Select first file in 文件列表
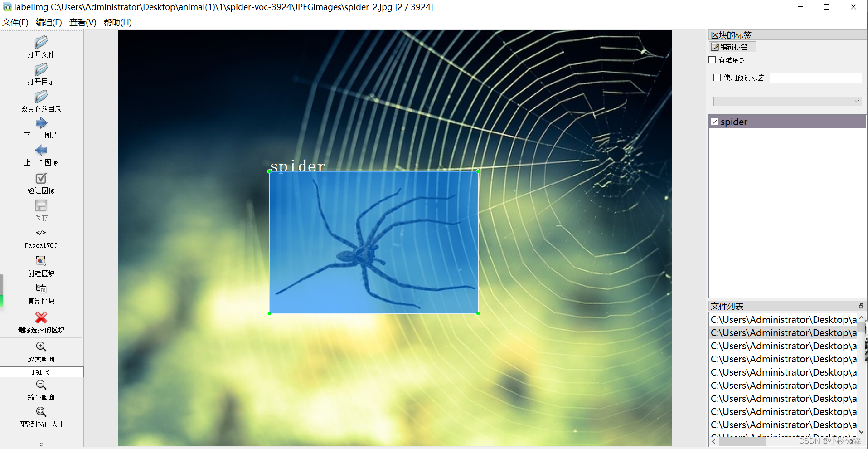868x449 pixels. point(783,319)
